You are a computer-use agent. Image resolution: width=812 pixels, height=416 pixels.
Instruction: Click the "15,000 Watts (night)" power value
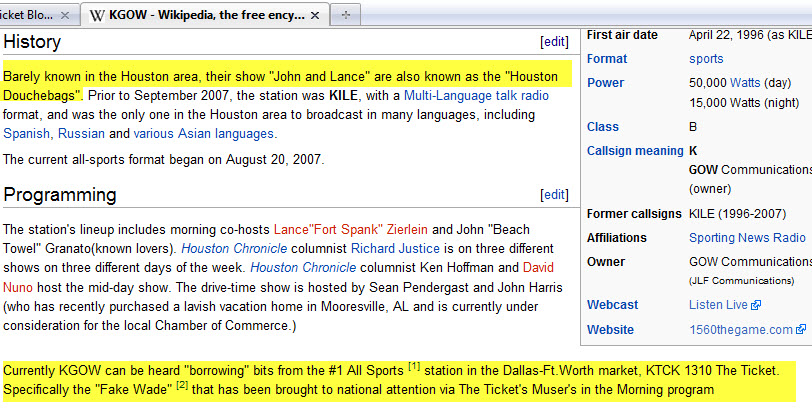pos(744,103)
